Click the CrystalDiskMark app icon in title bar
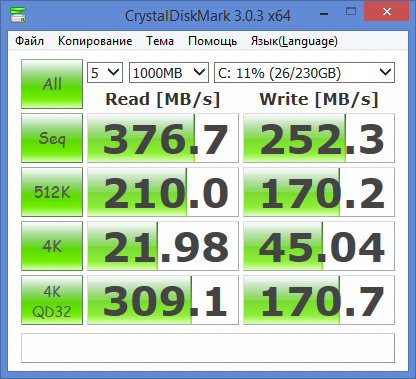 click(18, 14)
